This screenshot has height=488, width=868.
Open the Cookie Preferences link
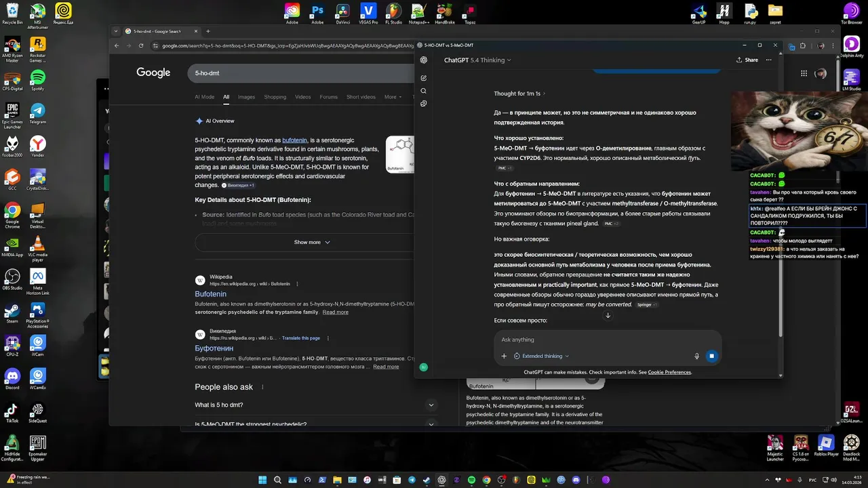[669, 372]
